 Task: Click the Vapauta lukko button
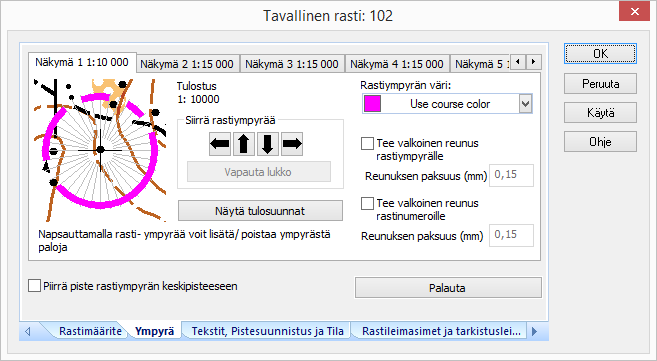pos(258,172)
